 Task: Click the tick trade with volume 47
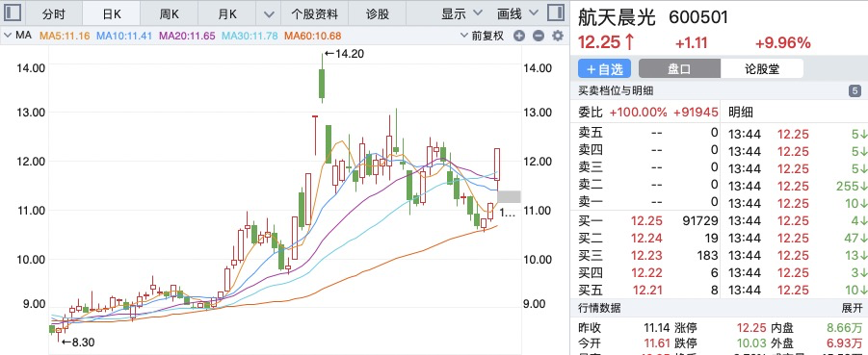click(795, 239)
